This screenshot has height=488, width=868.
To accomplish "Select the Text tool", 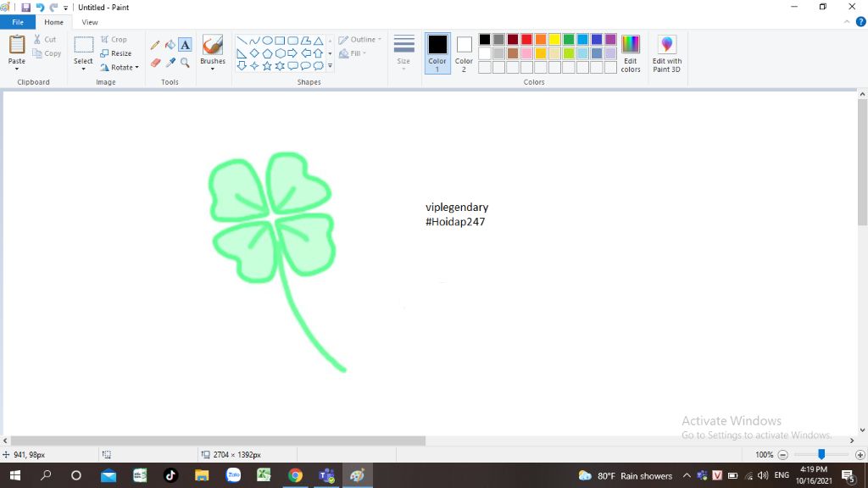I will [x=185, y=45].
